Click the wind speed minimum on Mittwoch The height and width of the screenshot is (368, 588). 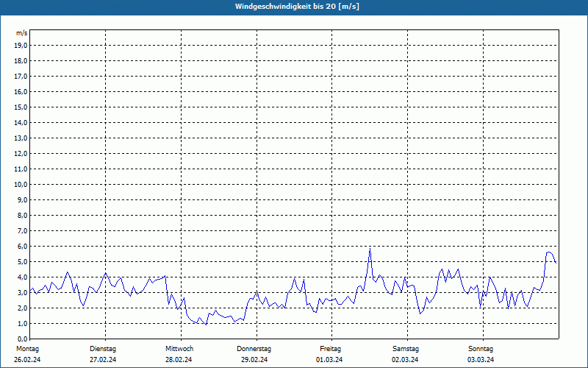(x=206, y=325)
